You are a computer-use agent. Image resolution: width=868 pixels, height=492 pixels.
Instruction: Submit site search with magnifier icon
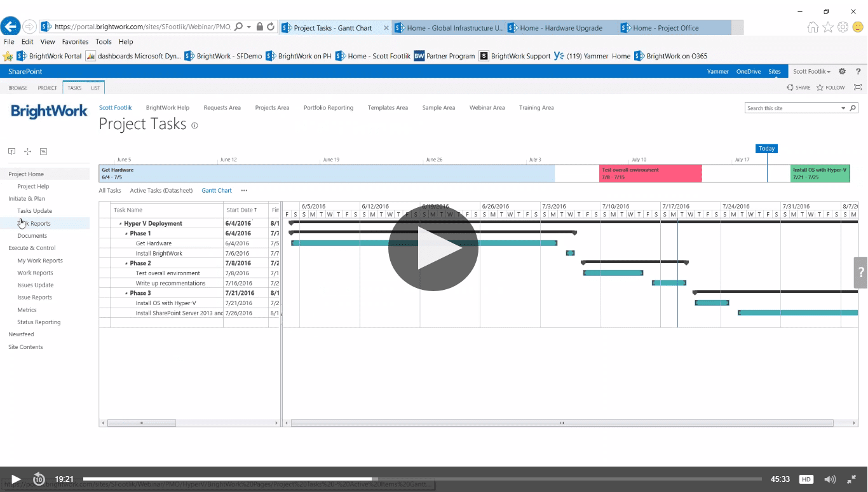pos(853,108)
